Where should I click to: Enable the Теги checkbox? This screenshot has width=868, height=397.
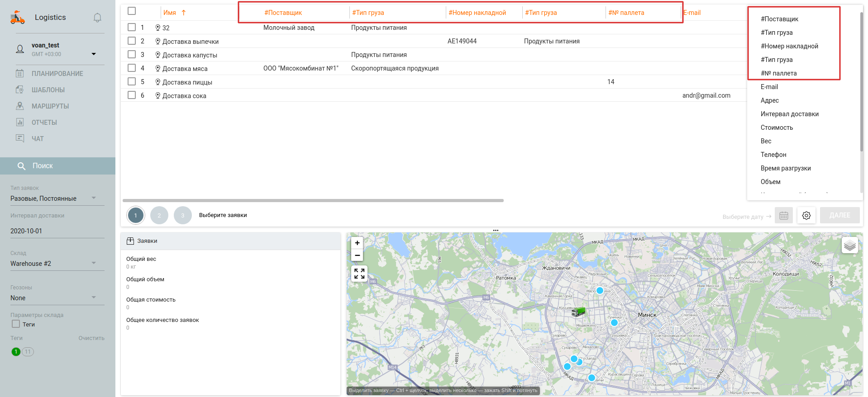coord(16,324)
